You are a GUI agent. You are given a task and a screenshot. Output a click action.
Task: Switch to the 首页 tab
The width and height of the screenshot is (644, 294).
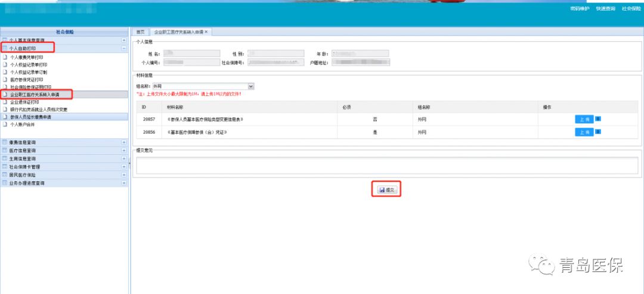[141, 32]
